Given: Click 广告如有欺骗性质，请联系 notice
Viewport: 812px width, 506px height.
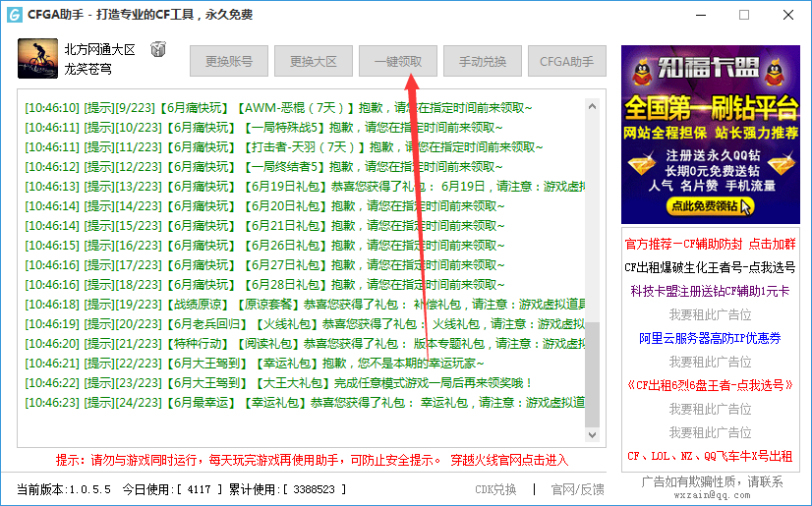Looking at the screenshot, I should point(712,481).
